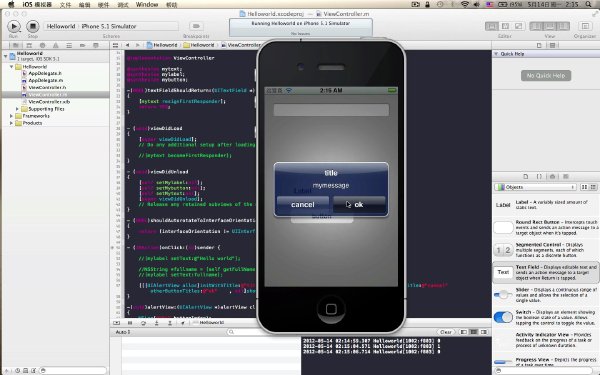Toggle the Utilities pane view button
The image size is (600, 375).
(x=563, y=26)
